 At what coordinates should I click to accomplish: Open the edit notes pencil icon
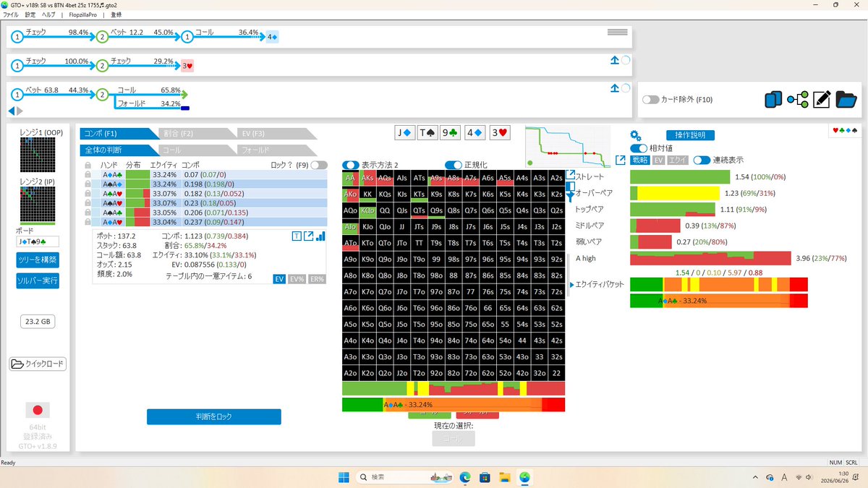click(x=821, y=99)
